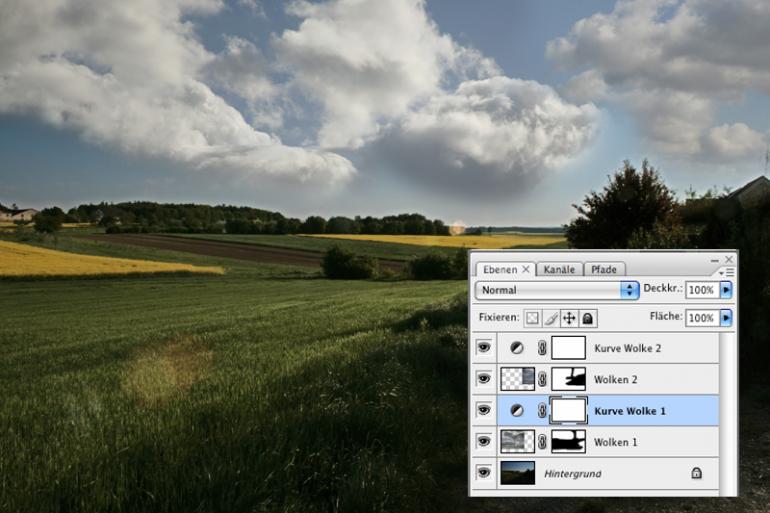Image resolution: width=770 pixels, height=513 pixels.
Task: Open the Normal blend mode dropdown
Action: 557,290
